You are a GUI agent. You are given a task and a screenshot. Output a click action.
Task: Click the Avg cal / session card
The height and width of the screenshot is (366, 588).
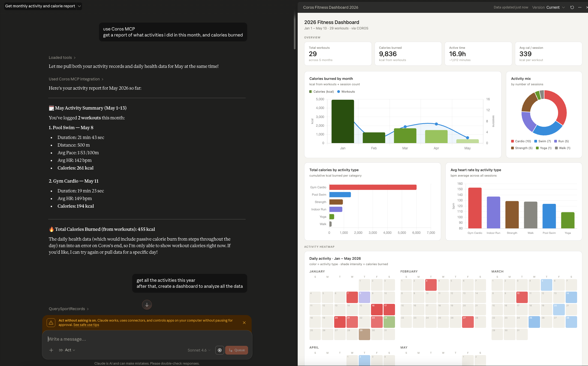click(x=548, y=54)
